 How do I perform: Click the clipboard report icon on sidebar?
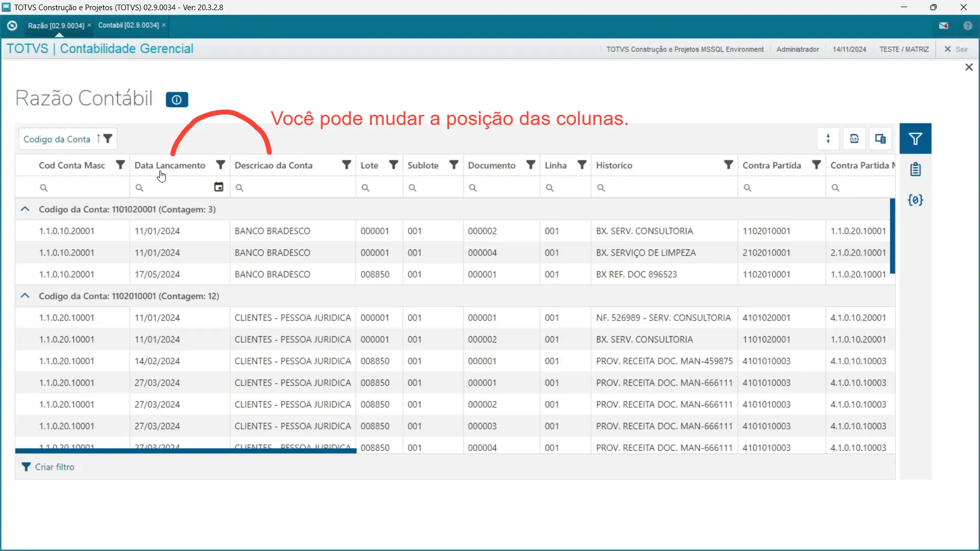tap(915, 169)
